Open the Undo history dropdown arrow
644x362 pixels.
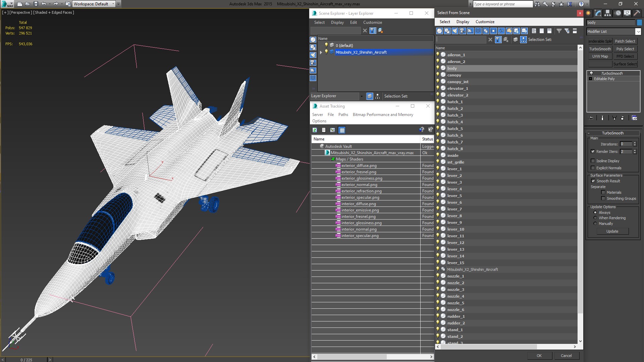point(50,4)
